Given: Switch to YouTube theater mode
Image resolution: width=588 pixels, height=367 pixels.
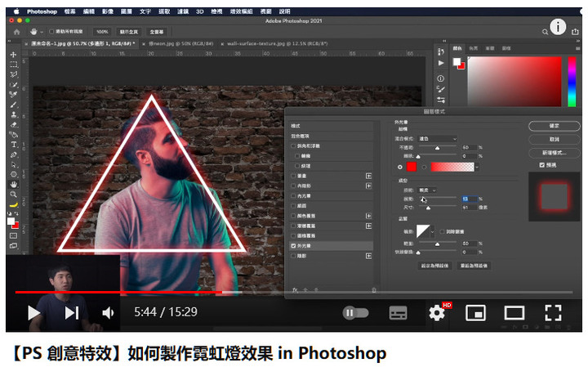Looking at the screenshot, I should pos(514,312).
